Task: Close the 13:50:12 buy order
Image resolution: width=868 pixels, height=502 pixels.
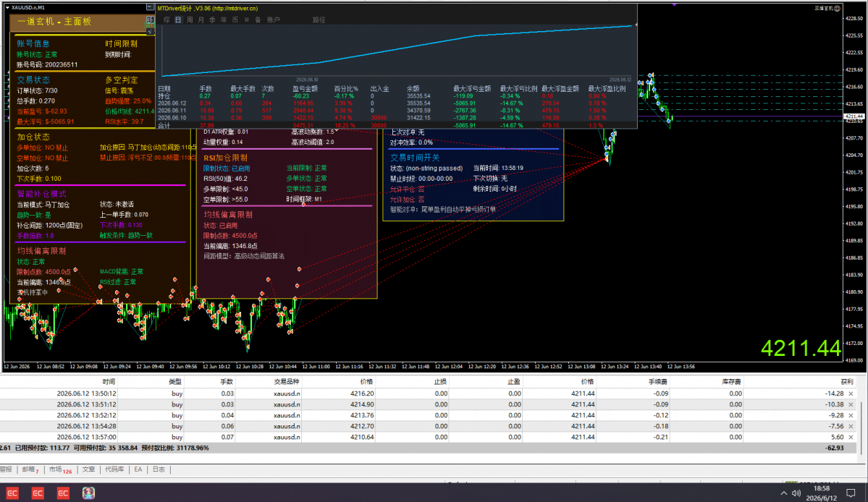Action: pyautogui.click(x=851, y=393)
